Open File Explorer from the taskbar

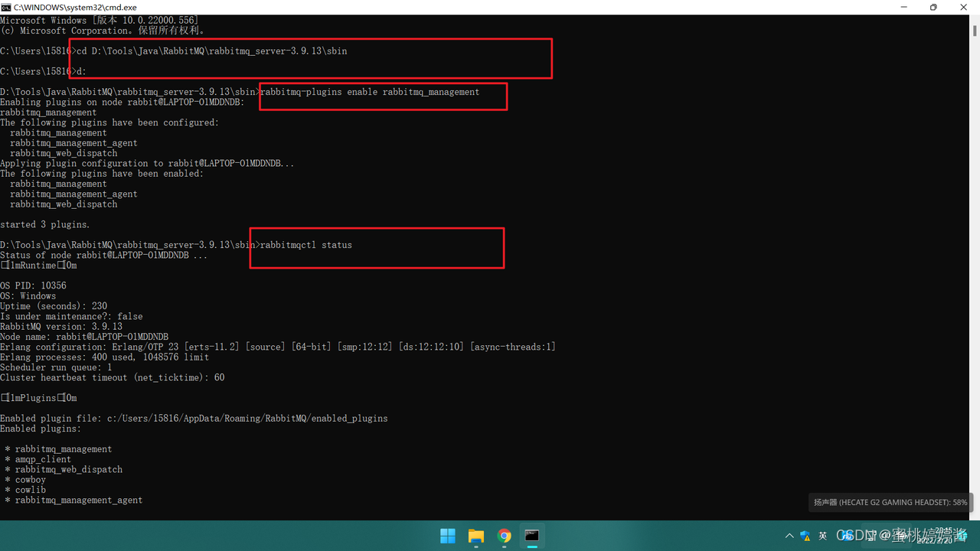coord(476,536)
